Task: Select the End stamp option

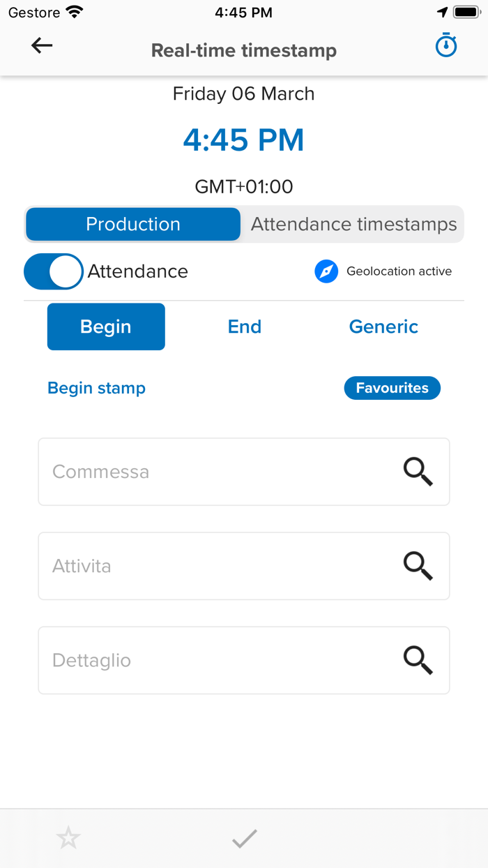Action: click(x=244, y=327)
